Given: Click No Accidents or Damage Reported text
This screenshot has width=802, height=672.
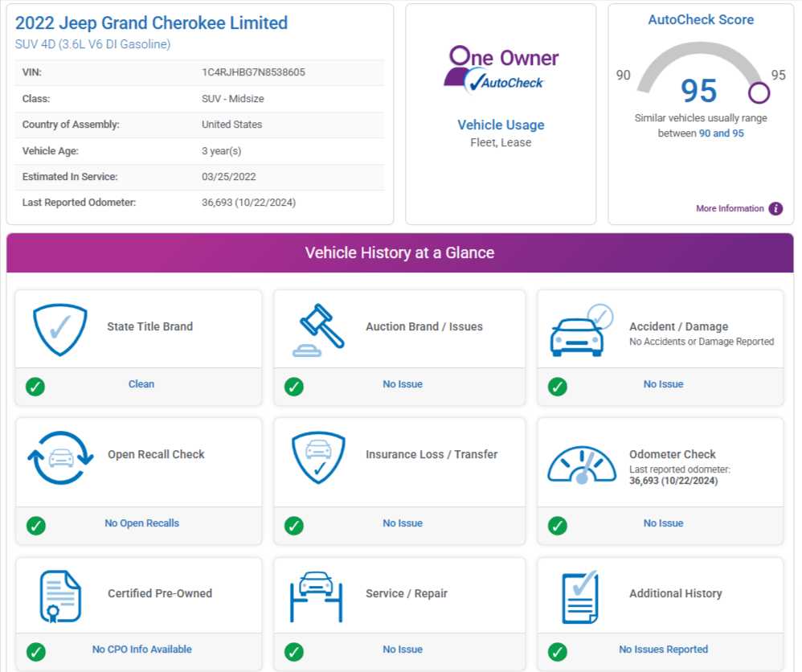Looking at the screenshot, I should point(702,342).
